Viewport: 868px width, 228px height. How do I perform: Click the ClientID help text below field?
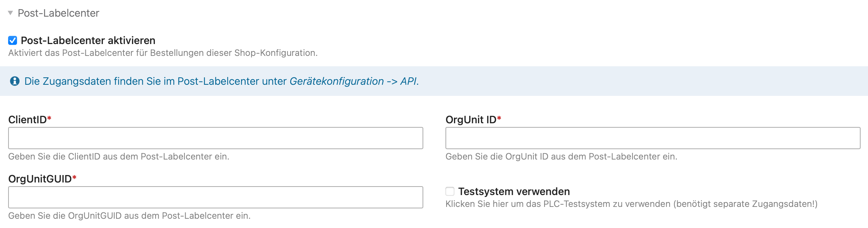(x=119, y=157)
